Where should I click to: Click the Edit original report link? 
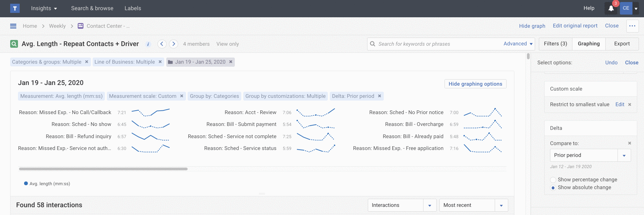[575, 26]
